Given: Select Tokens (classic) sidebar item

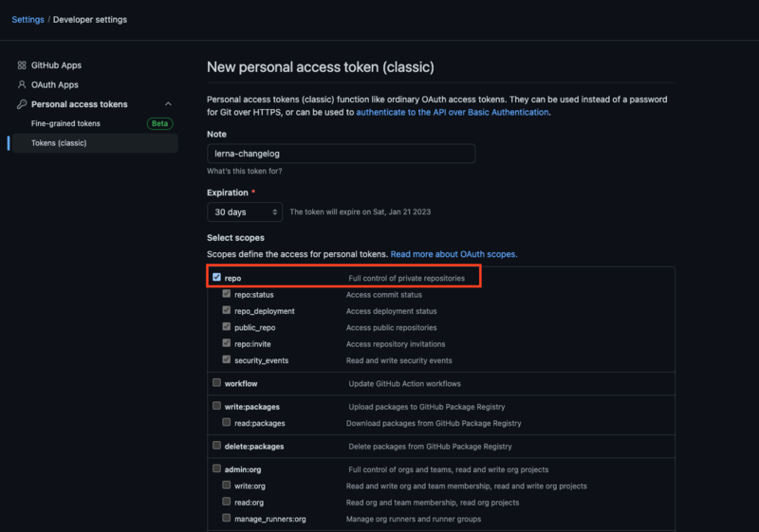Looking at the screenshot, I should 95,142.
